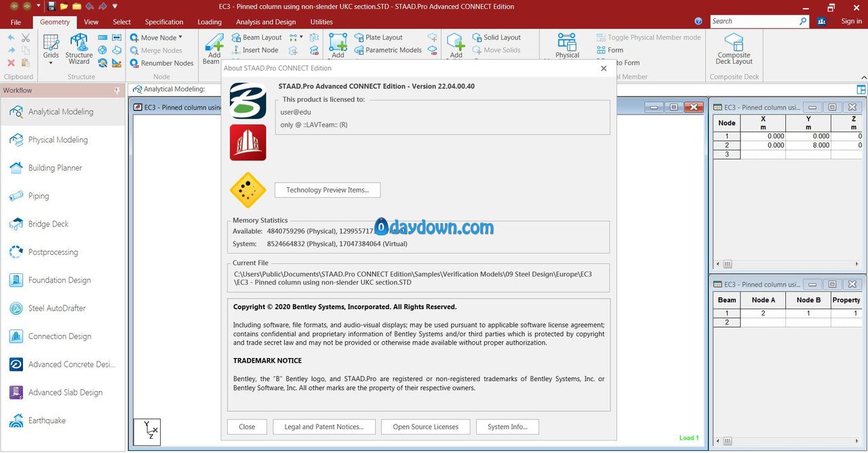Open Piping workflow
Viewport: 868px width, 453px height.
click(62, 196)
